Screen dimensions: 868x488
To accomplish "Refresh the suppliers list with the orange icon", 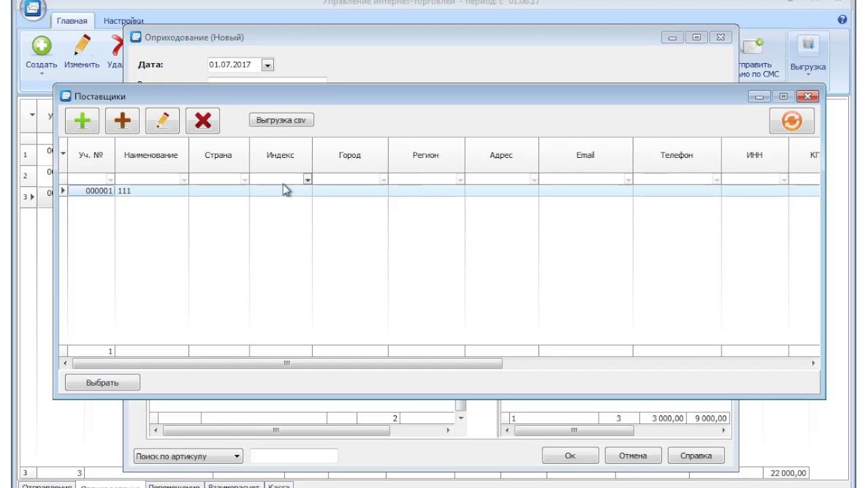I will pos(792,121).
